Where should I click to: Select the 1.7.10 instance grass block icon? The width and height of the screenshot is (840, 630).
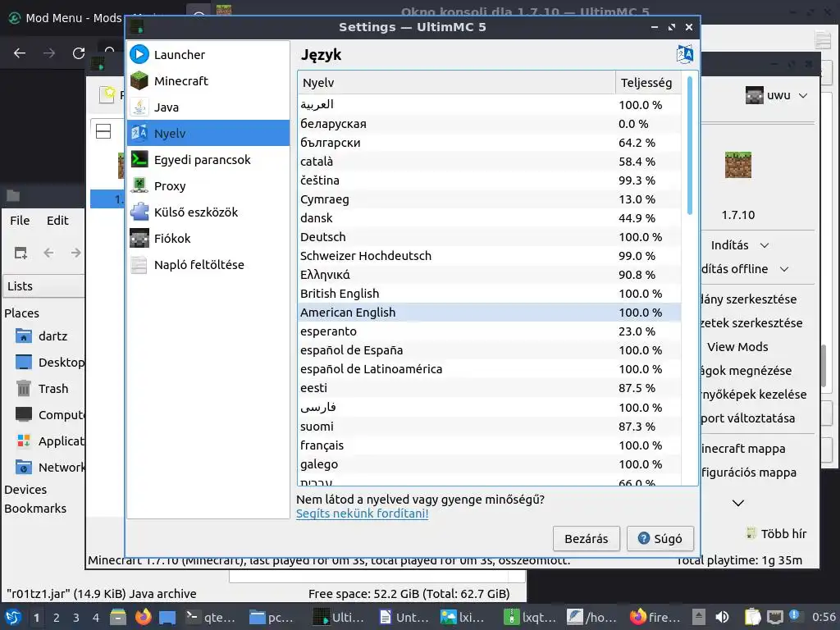(737, 165)
